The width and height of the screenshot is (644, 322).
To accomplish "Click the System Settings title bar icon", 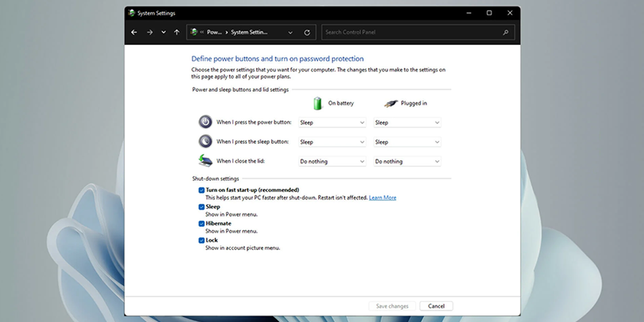I will [132, 13].
